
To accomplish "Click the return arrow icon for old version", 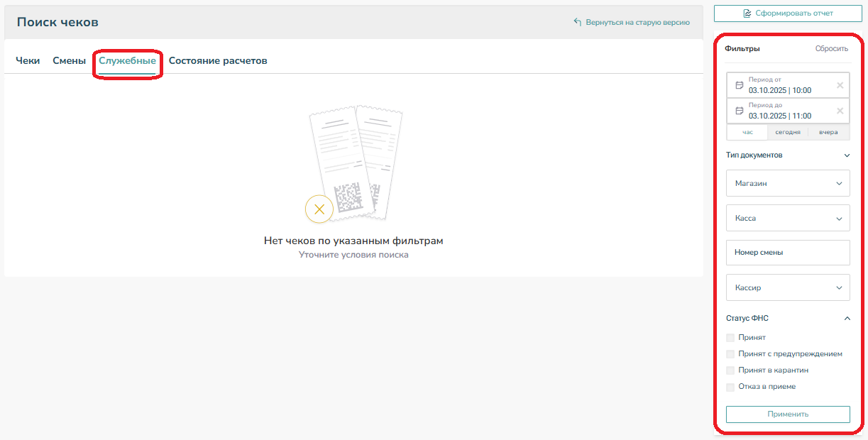I will coord(578,22).
